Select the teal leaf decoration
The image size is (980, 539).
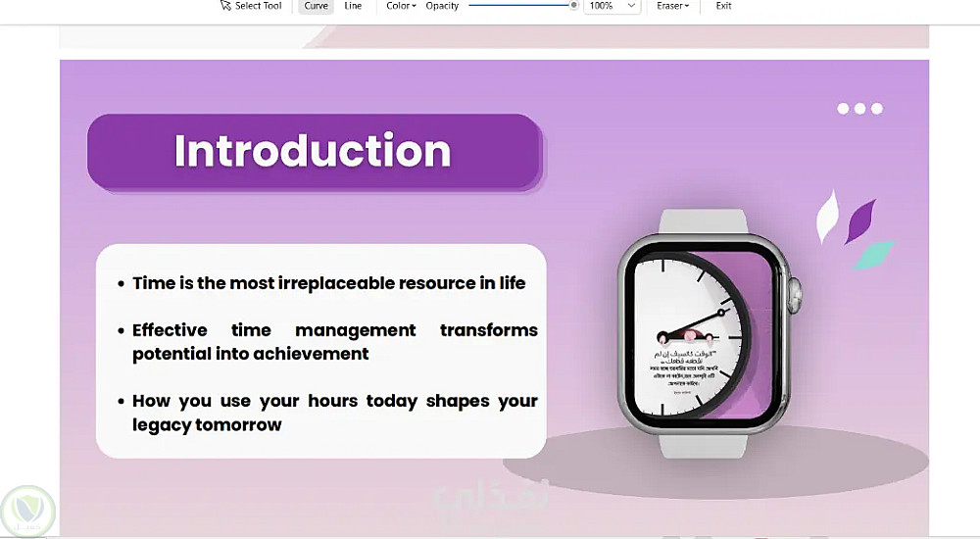point(874,255)
